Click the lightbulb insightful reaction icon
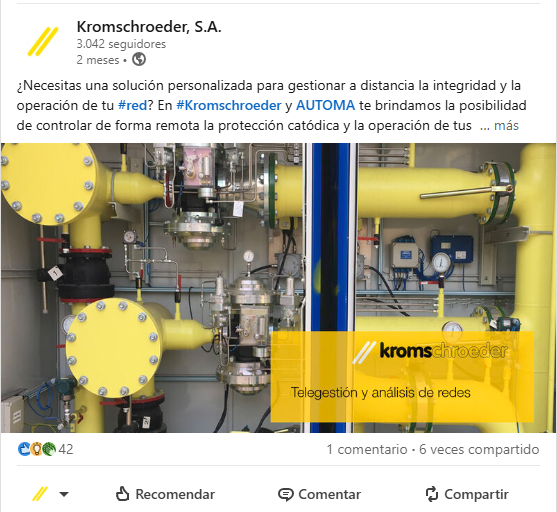 (36, 449)
